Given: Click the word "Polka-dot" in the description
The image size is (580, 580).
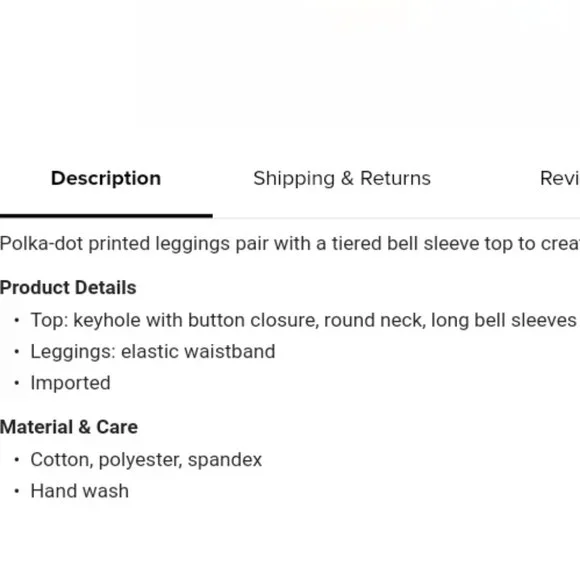Looking at the screenshot, I should (x=41, y=244).
